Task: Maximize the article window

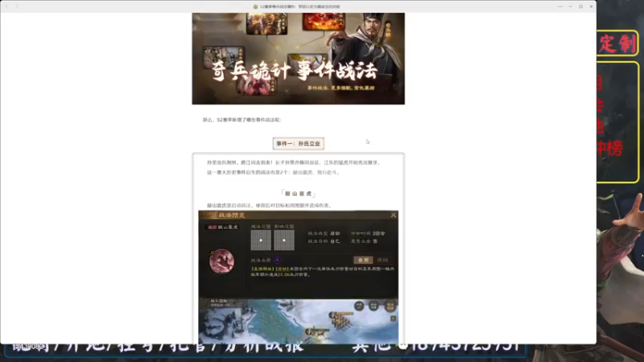Action: (x=580, y=6)
